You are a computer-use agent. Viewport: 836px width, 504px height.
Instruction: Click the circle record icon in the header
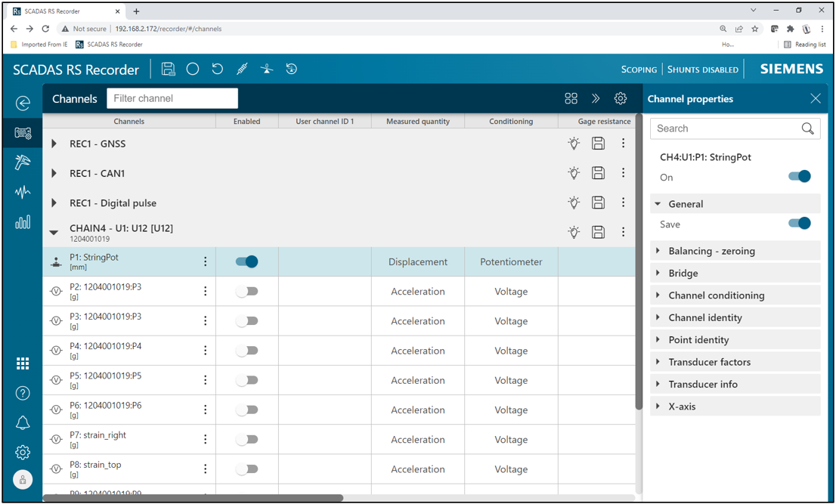[x=193, y=70]
